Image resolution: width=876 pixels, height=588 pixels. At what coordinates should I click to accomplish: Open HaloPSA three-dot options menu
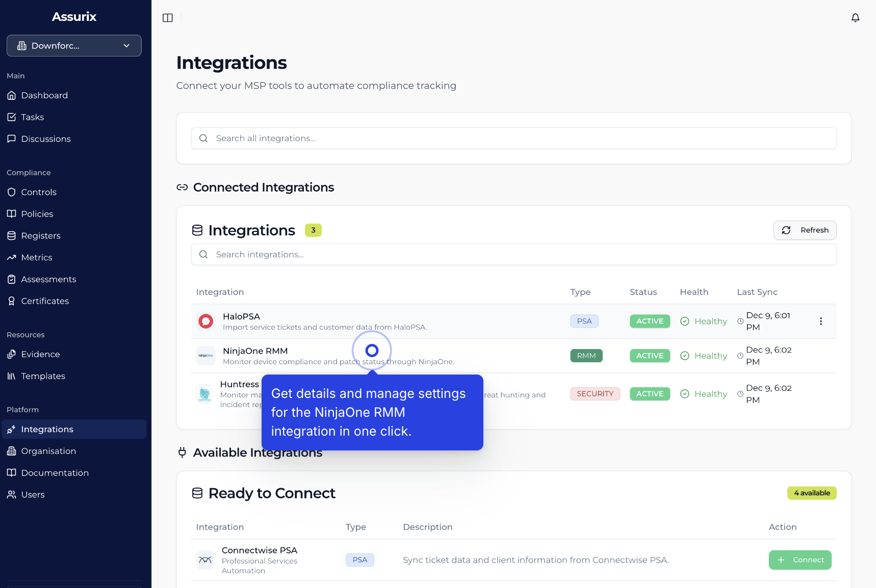[820, 322]
